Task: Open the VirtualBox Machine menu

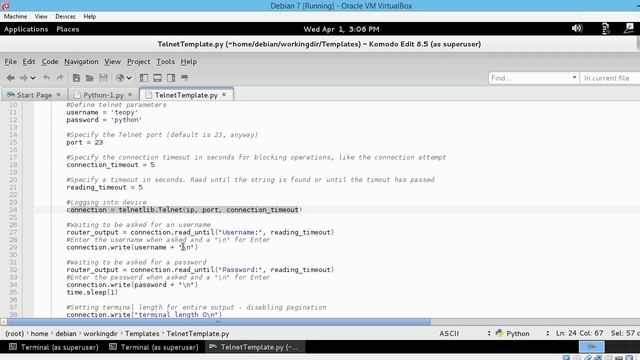Action: click(16, 17)
